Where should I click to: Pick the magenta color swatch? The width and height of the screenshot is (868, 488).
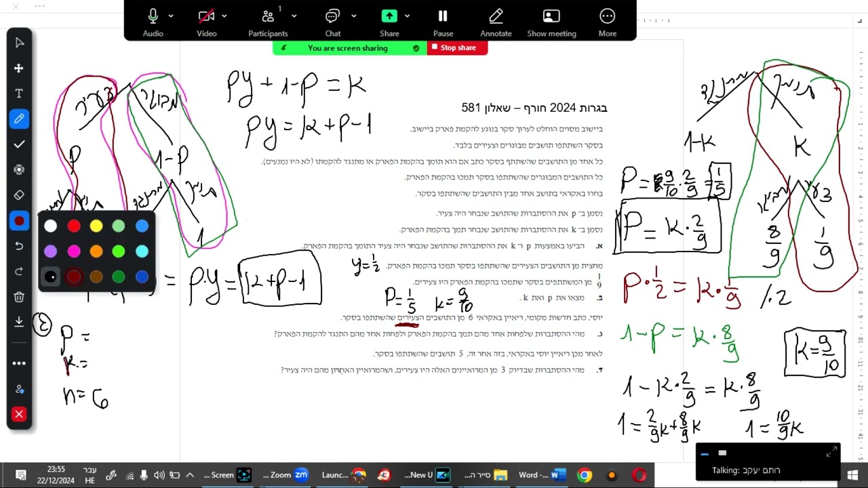[x=74, y=251]
